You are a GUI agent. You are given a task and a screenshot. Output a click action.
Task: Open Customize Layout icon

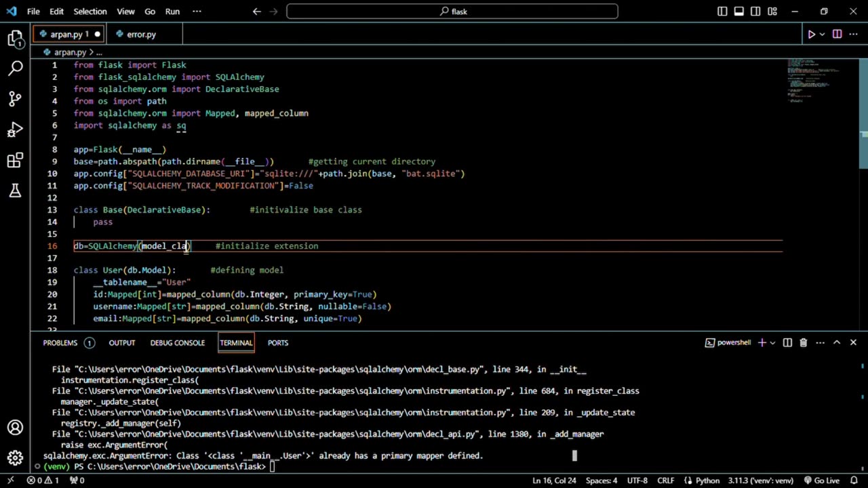[x=772, y=12]
